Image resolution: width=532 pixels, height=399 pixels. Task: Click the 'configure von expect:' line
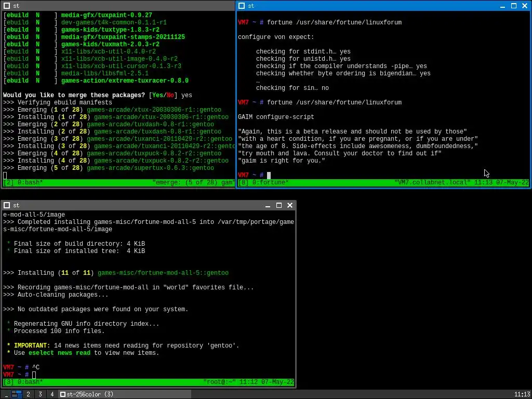coord(276,37)
